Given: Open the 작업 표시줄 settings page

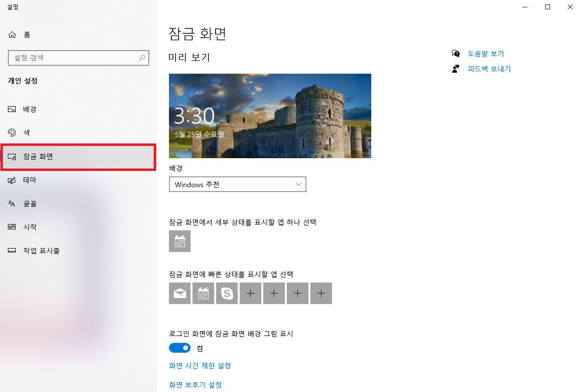Looking at the screenshot, I should tap(79, 251).
